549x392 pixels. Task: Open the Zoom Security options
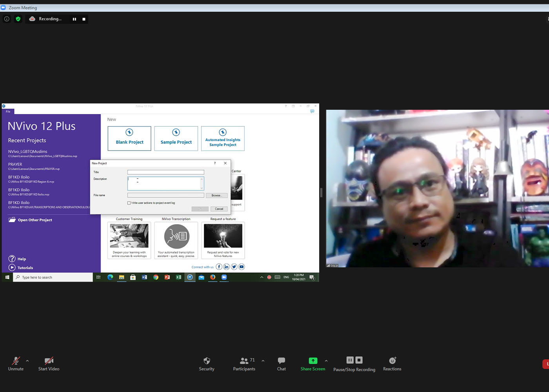pyautogui.click(x=207, y=364)
